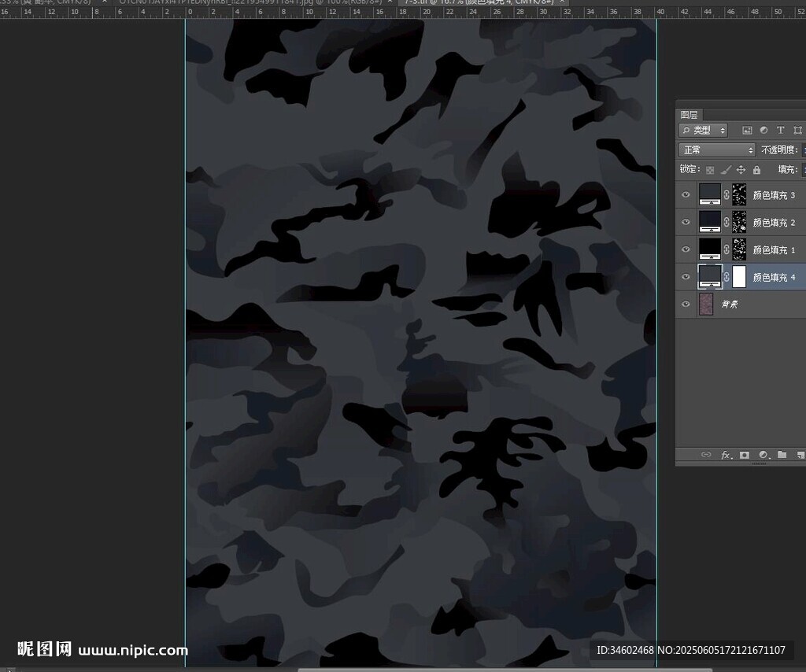Click the panel resize grip under Layers footer
Screen dimensions: 806x672
(x=760, y=463)
